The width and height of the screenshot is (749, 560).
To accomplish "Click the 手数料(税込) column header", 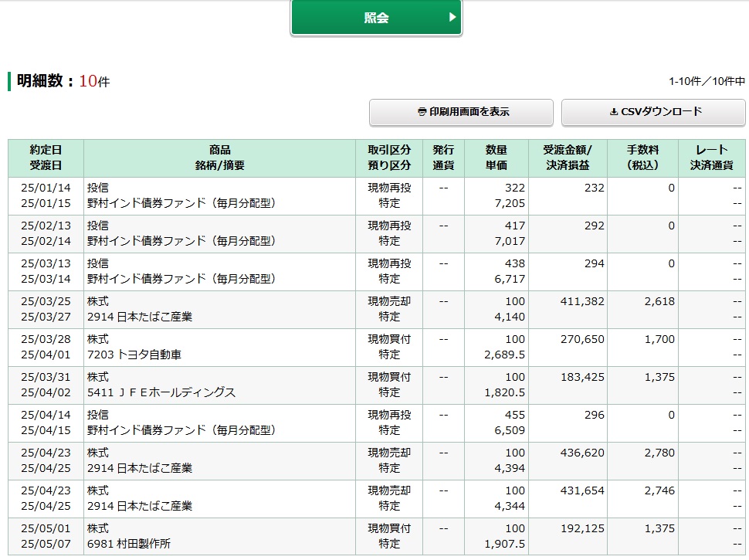I will coord(642,158).
